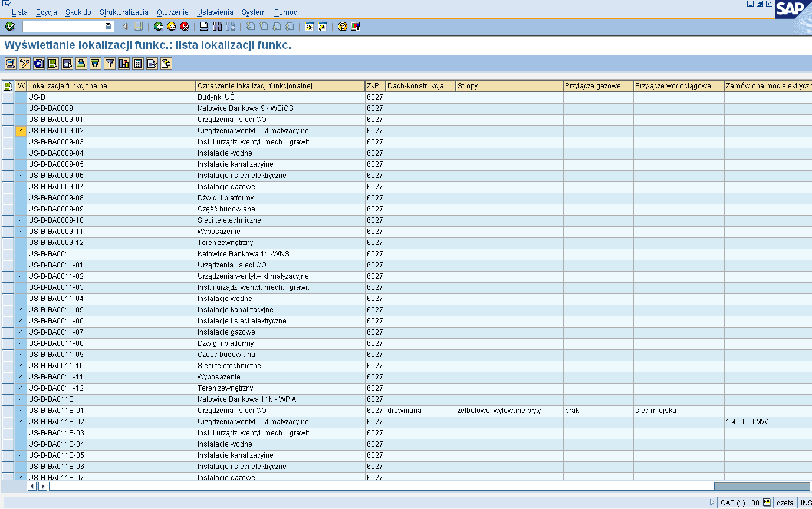Toggle checkmark in row US-B-BA0009-02
Viewport: 812px width, 509px height.
21,131
